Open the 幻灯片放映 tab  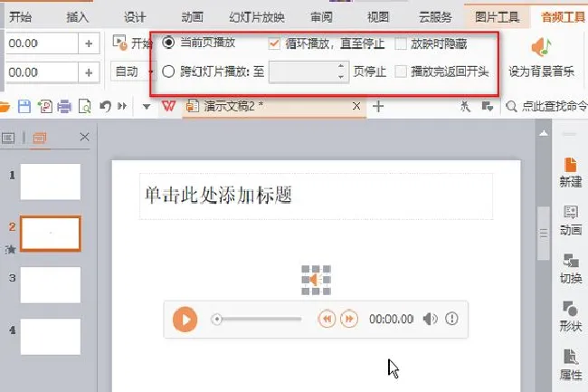point(257,17)
